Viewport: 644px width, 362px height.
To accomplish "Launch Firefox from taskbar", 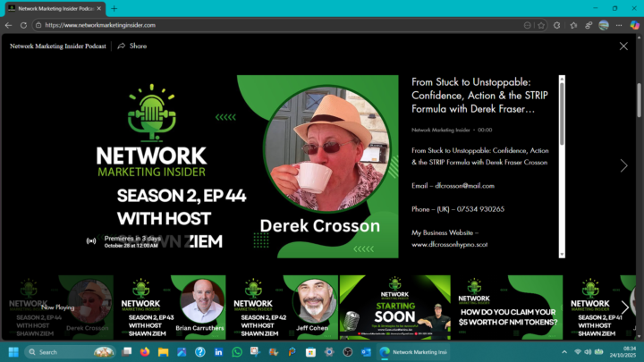I will [145, 352].
